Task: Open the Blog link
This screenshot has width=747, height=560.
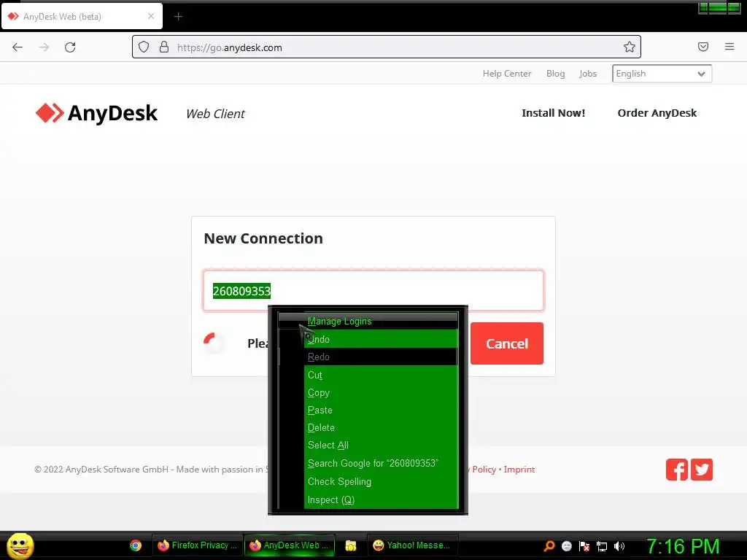Action: coord(555,74)
